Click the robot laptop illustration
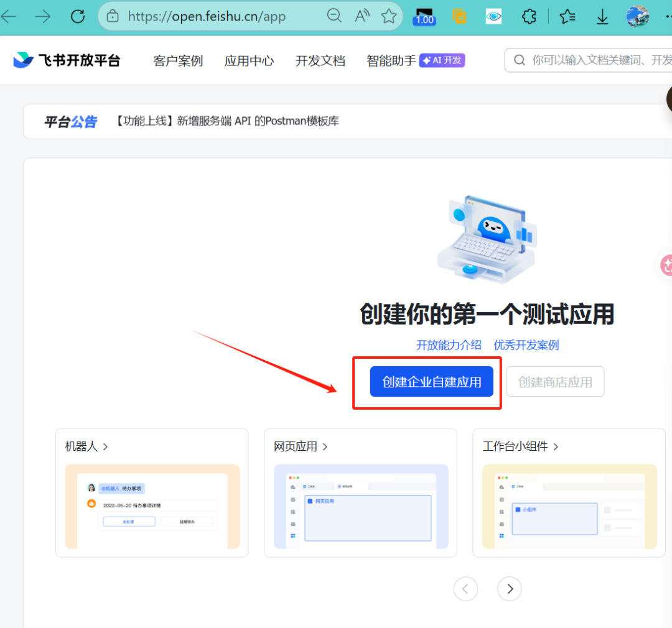 coord(487,239)
